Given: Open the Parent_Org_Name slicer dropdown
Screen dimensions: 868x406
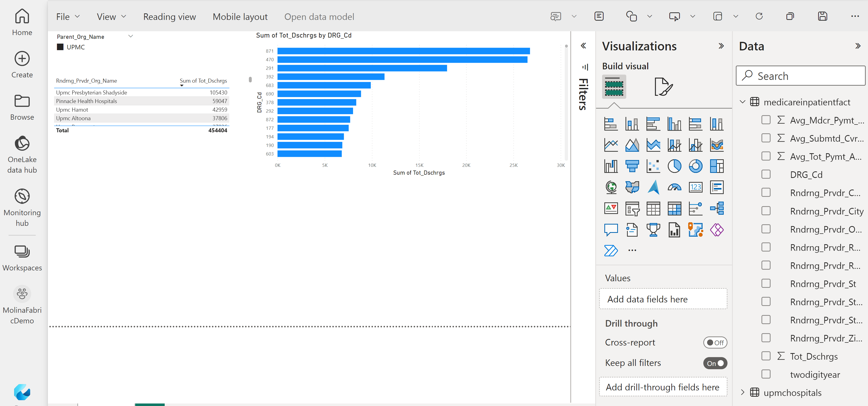Looking at the screenshot, I should pyautogui.click(x=131, y=36).
